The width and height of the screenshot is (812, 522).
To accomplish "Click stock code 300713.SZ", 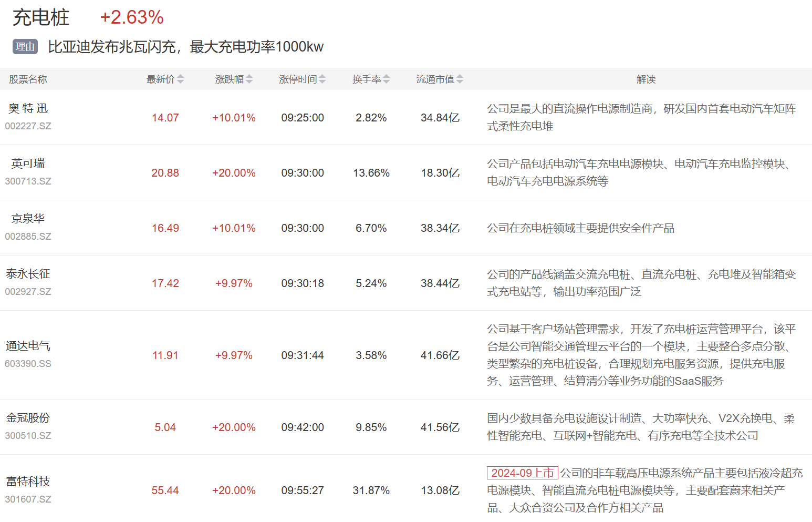I will point(28,181).
